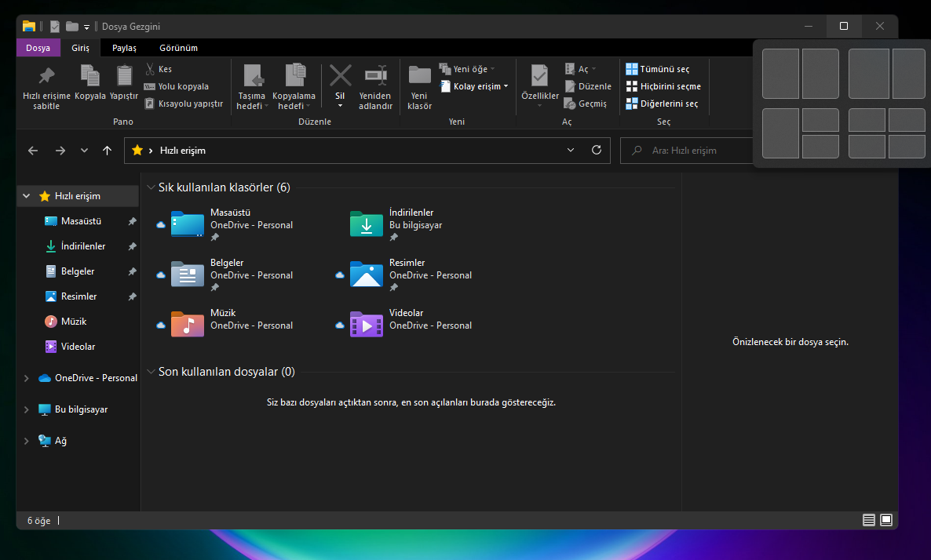Expand the Ağ tree node
This screenshot has height=560, width=931.
tap(26, 441)
